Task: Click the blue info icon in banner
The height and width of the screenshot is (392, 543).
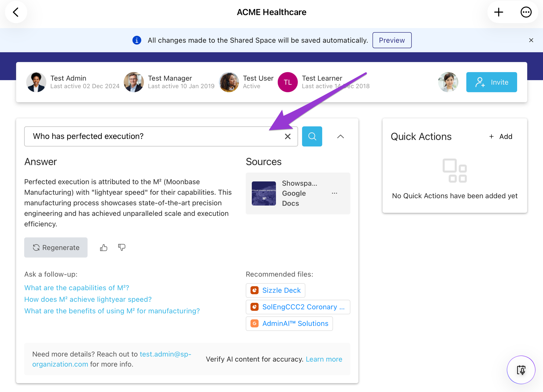Action: coord(137,40)
